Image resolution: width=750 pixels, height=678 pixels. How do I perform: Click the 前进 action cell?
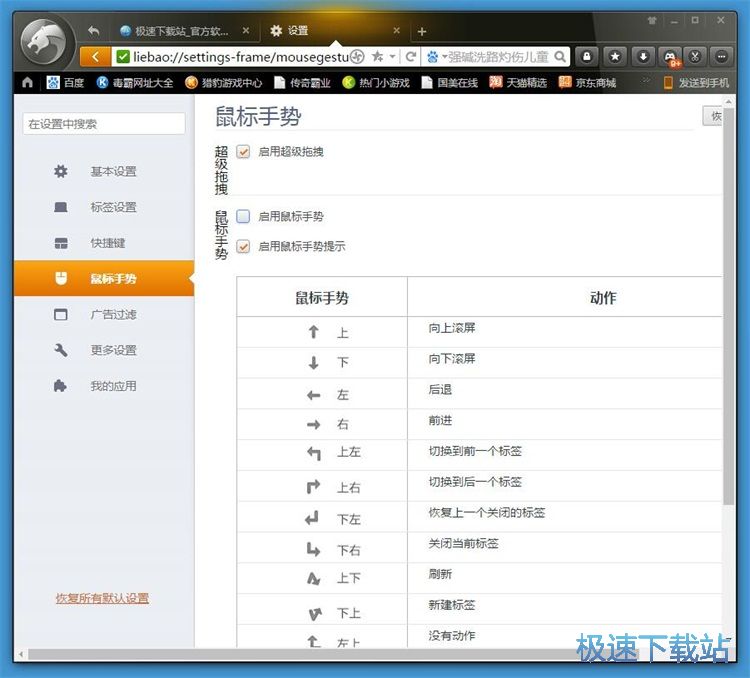pos(564,424)
